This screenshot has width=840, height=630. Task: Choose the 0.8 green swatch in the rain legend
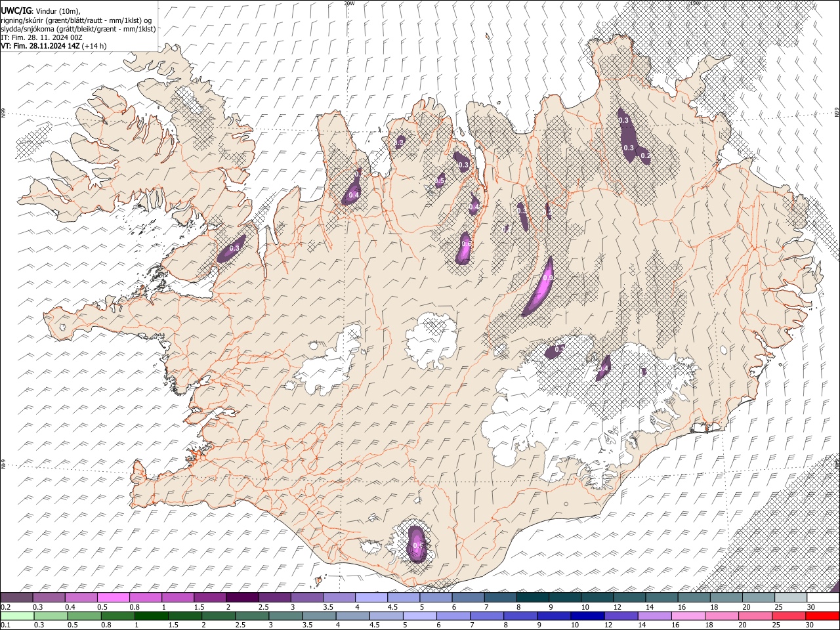tap(117, 616)
